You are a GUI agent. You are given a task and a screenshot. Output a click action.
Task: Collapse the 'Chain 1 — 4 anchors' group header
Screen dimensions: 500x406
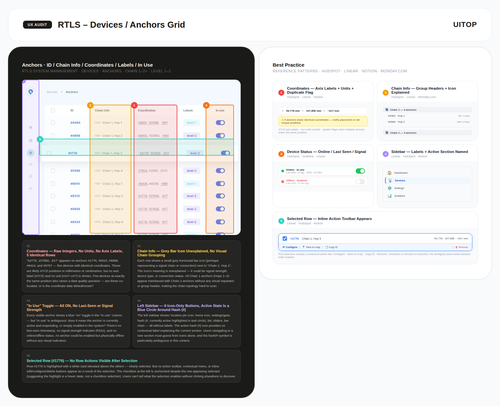click(428, 110)
